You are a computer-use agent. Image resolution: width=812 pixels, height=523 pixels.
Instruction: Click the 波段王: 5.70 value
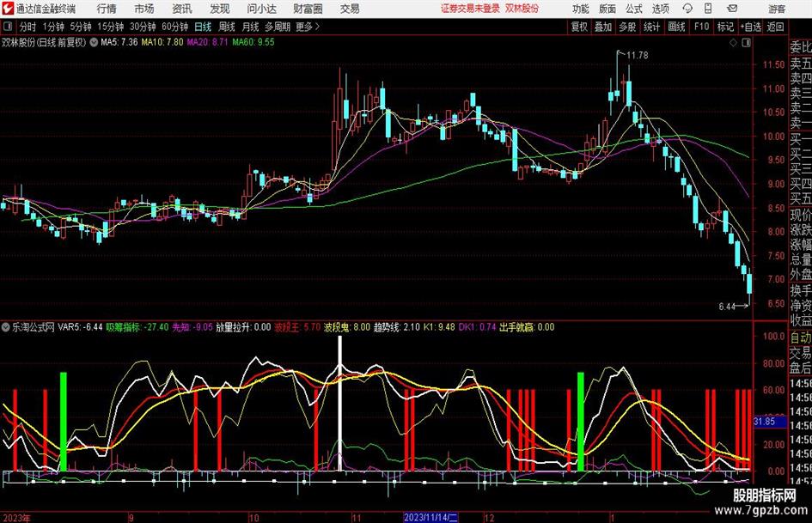click(x=297, y=327)
